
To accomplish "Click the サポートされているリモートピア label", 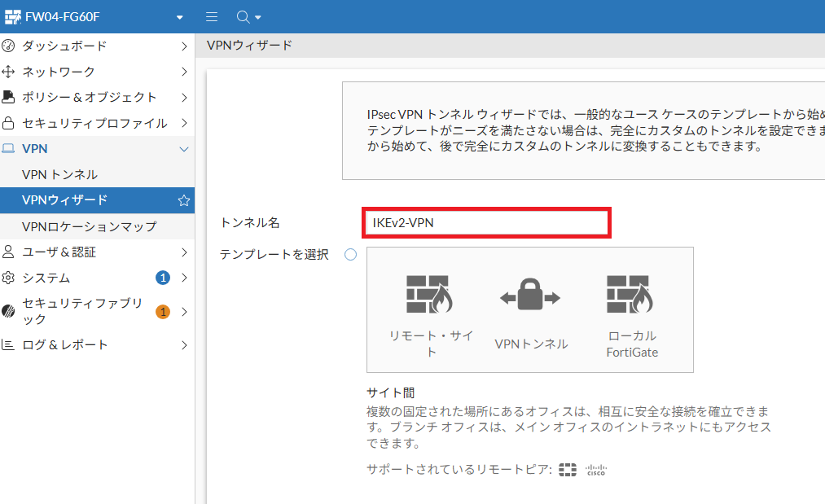I will pyautogui.click(x=459, y=469).
